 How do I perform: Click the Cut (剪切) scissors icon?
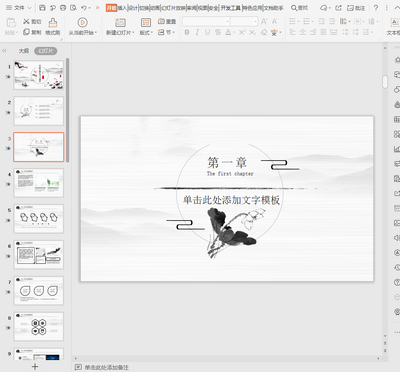(26, 22)
